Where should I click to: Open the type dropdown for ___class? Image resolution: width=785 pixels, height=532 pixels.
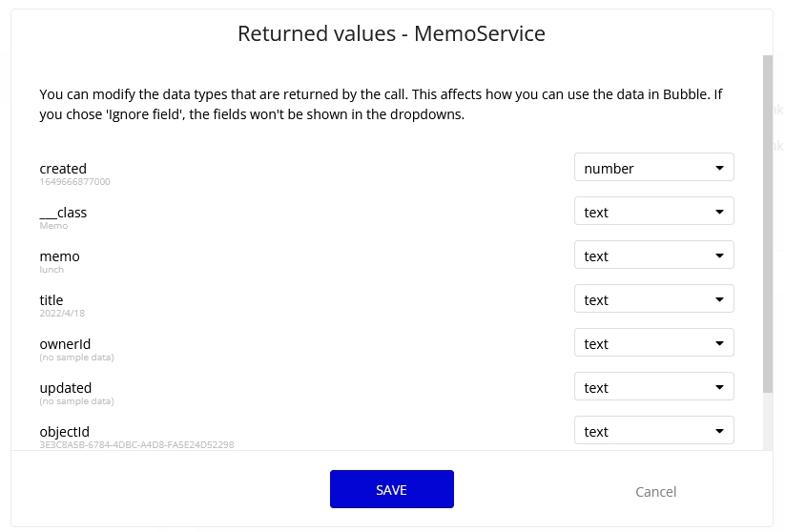[653, 212]
